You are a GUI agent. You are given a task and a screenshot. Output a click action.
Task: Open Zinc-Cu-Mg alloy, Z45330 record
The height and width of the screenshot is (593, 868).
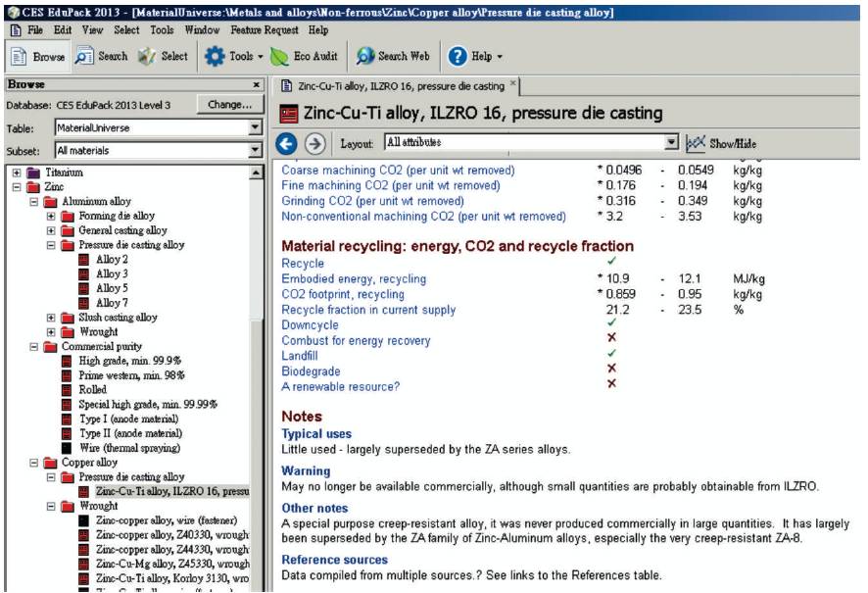pyautogui.click(x=172, y=564)
